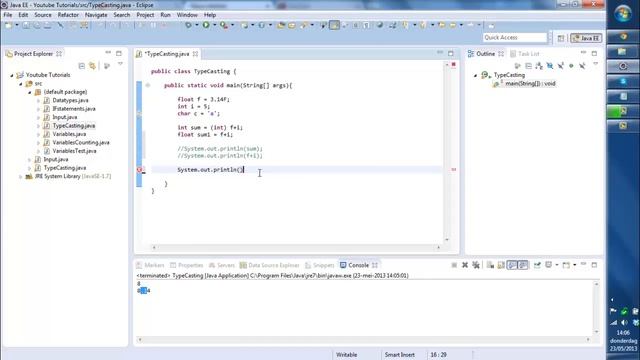Image resolution: width=640 pixels, height=360 pixels.
Task: Open the Debug button dropdown arrow
Action: tap(196, 25)
